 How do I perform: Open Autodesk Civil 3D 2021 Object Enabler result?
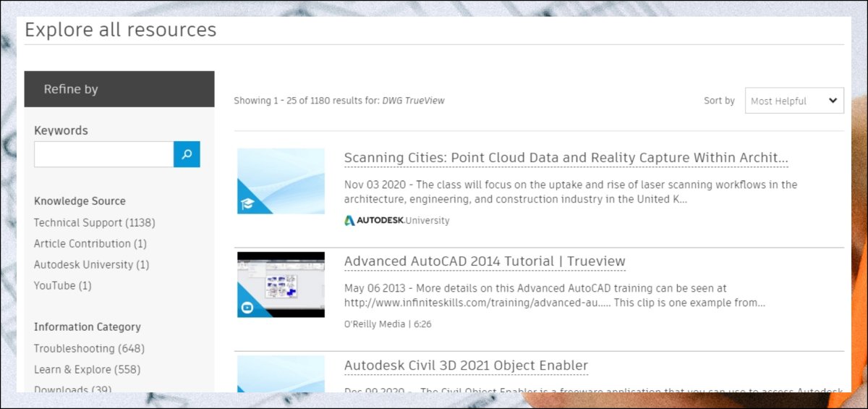pyautogui.click(x=466, y=366)
